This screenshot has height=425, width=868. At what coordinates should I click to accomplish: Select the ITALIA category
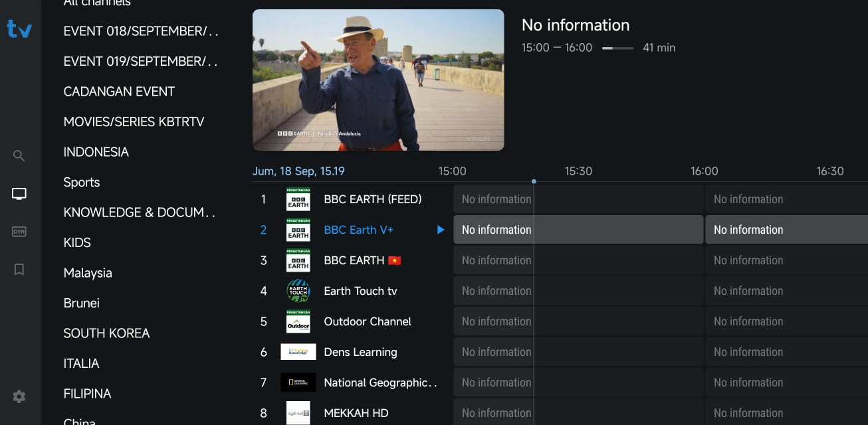point(81,364)
